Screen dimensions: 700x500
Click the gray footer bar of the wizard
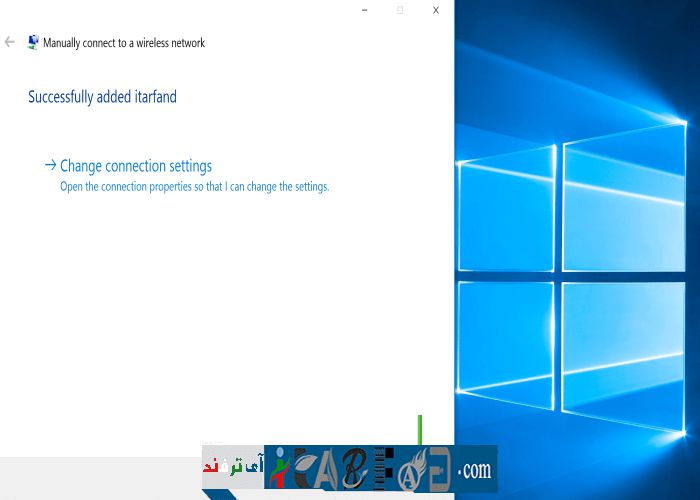click(100, 478)
